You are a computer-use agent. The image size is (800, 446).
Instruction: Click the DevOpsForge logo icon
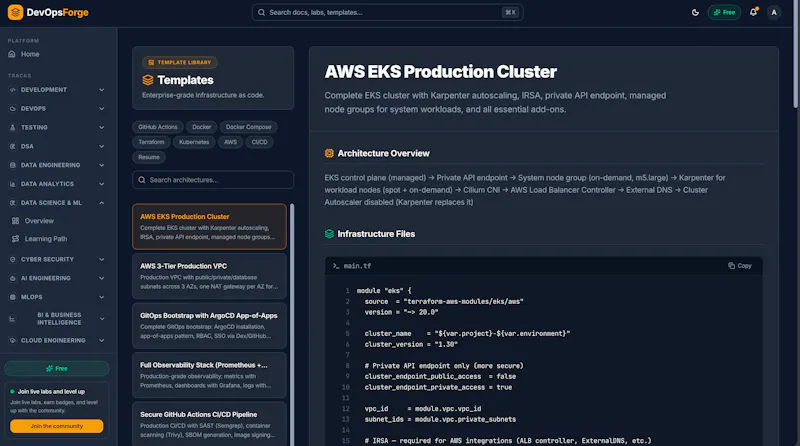coord(15,12)
